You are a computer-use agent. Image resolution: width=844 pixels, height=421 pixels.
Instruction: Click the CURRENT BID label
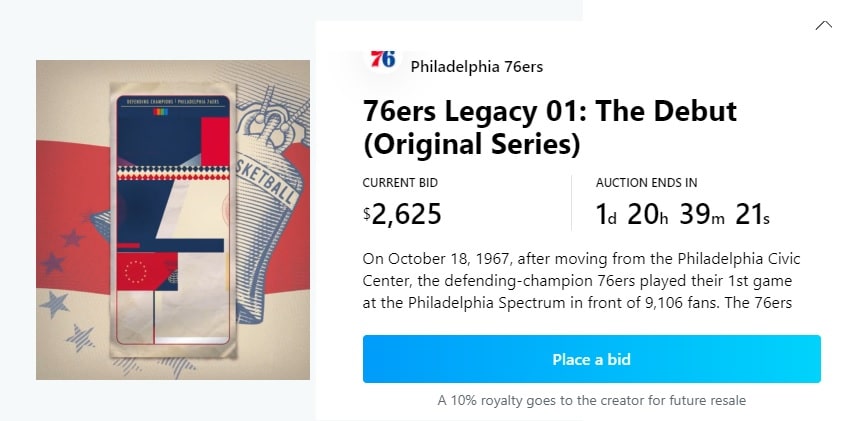point(400,183)
